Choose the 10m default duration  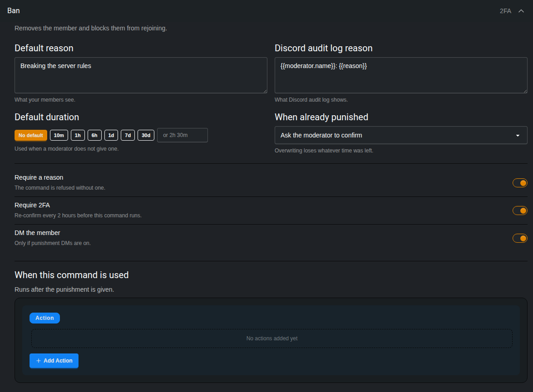59,135
